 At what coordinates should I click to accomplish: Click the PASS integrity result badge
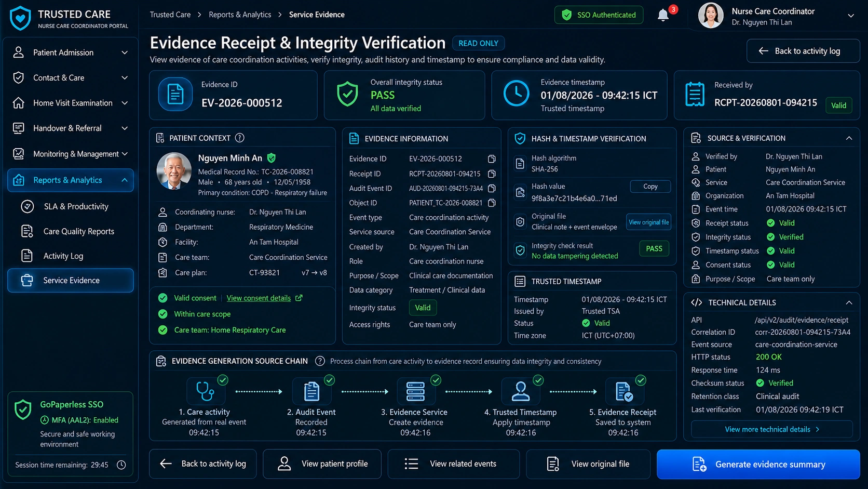[x=654, y=249]
